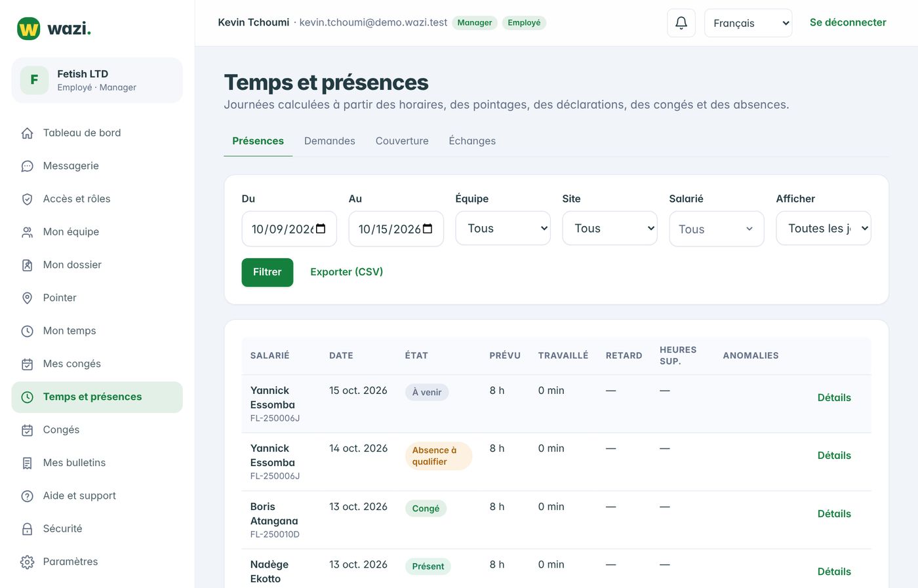Click the Pointer location pin icon
Viewport: 918px width, 588px height.
point(27,298)
